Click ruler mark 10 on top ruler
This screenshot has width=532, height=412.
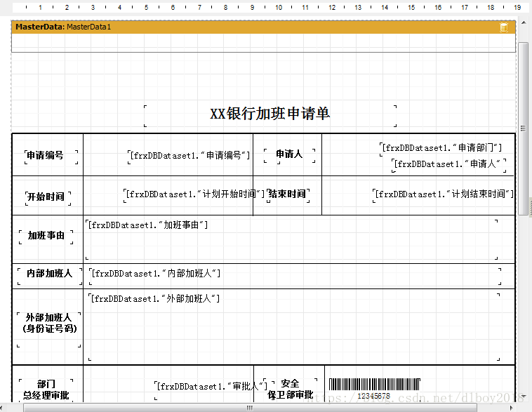pos(279,8)
